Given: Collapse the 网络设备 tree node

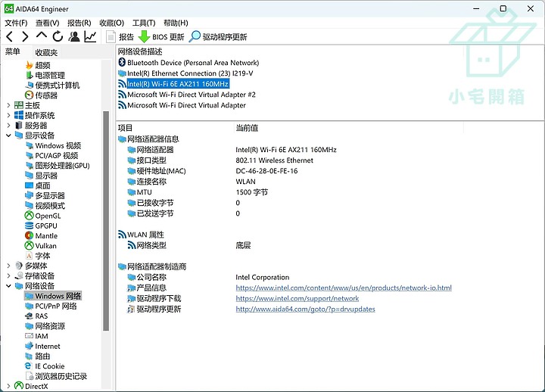Looking at the screenshot, I should tap(8, 286).
